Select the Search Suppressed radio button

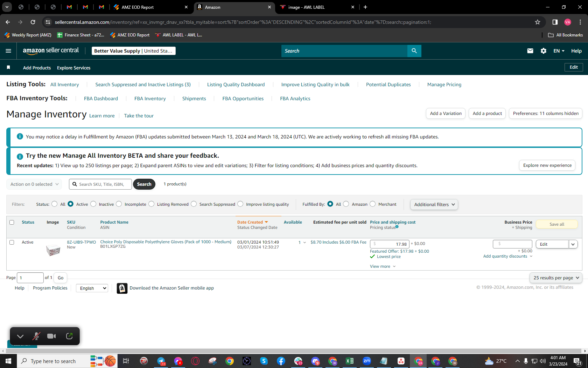pos(194,204)
